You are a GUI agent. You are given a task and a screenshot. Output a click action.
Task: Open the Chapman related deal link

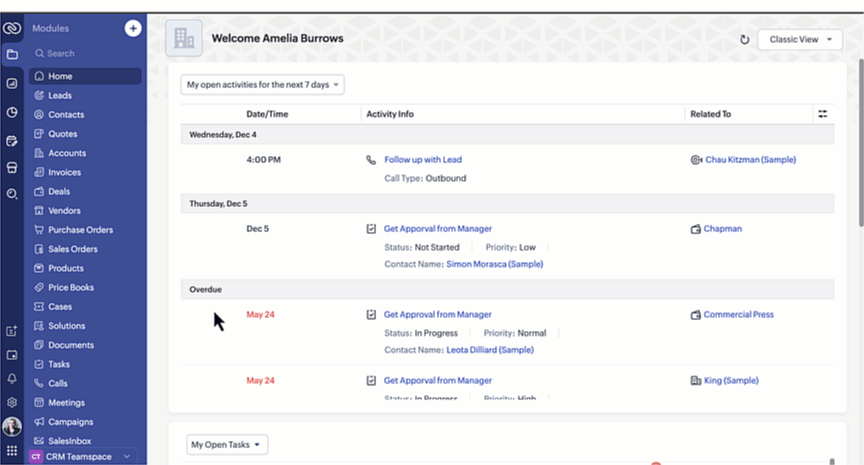(722, 229)
